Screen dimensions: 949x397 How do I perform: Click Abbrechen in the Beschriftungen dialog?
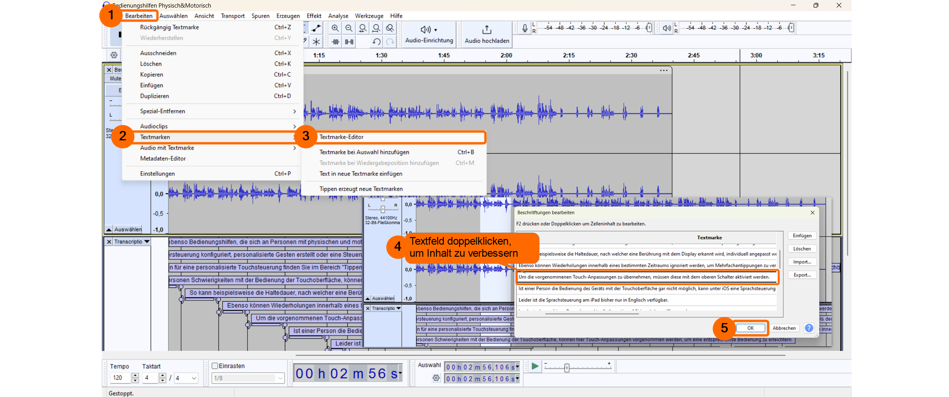click(784, 327)
